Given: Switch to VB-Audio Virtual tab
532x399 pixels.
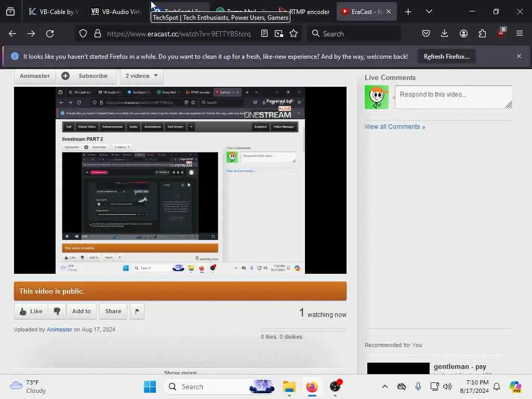Looking at the screenshot, I should tap(116, 11).
